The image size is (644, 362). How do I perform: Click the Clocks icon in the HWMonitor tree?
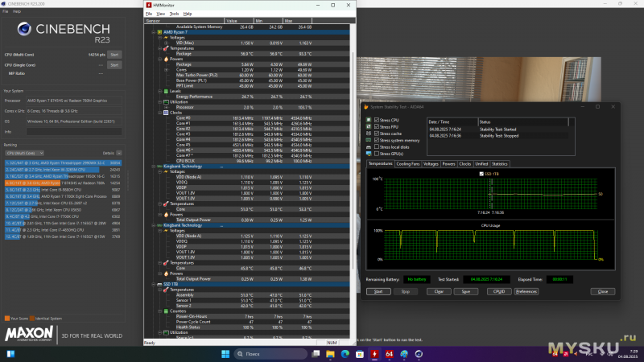166,113
